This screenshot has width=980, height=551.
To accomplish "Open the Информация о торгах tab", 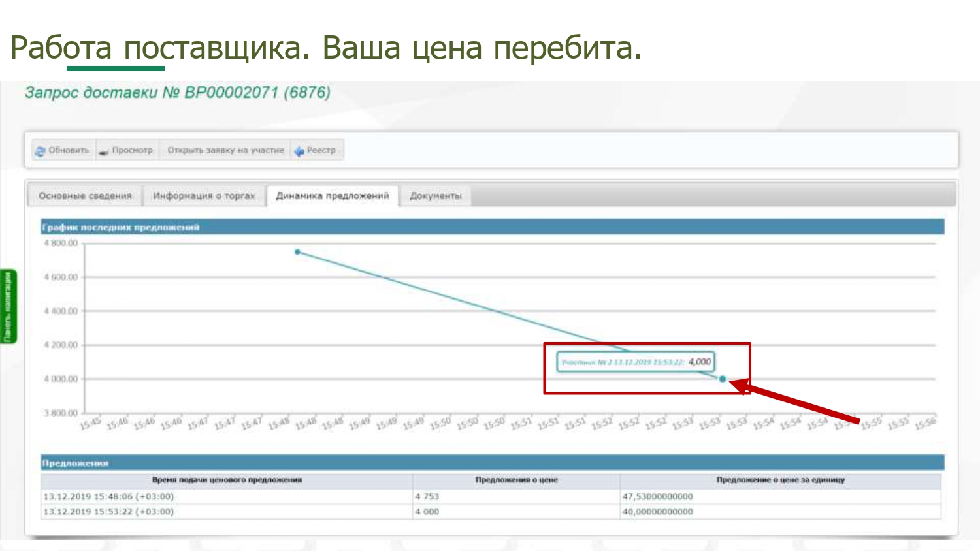I will [x=204, y=196].
